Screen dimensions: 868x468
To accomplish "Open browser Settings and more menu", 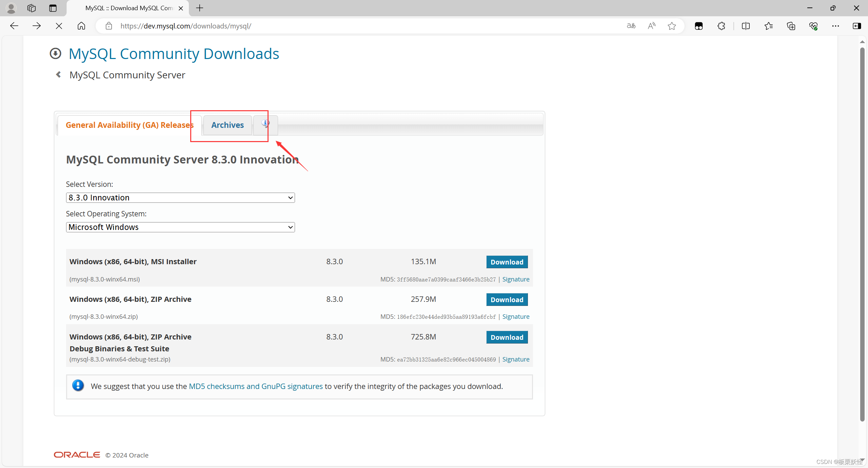I will [x=835, y=26].
